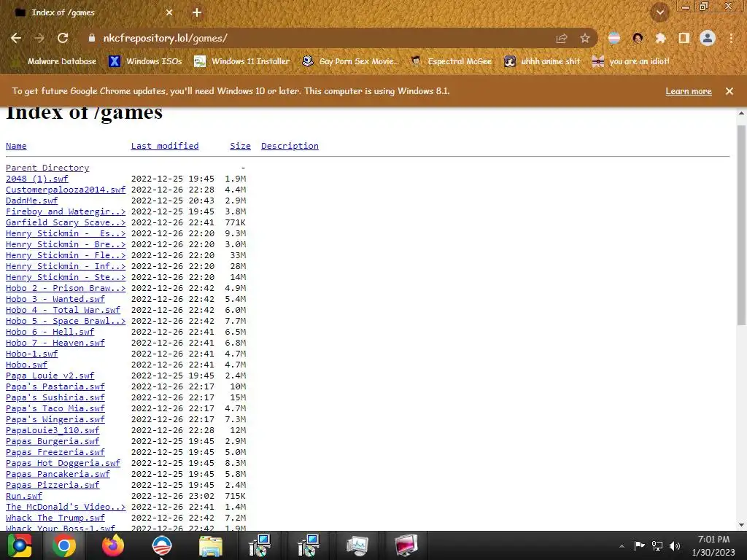This screenshot has width=747, height=560.
Task: Open the network tray icon
Action: tap(657, 545)
